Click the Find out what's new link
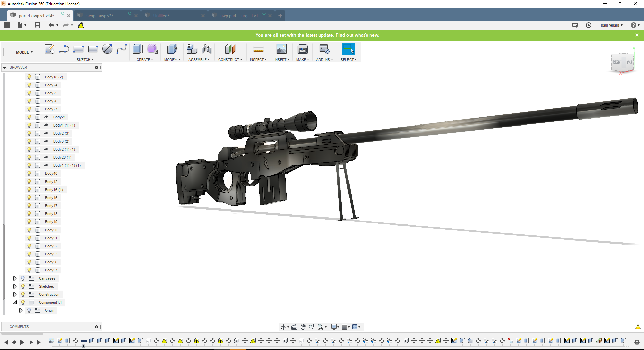 (x=357, y=35)
